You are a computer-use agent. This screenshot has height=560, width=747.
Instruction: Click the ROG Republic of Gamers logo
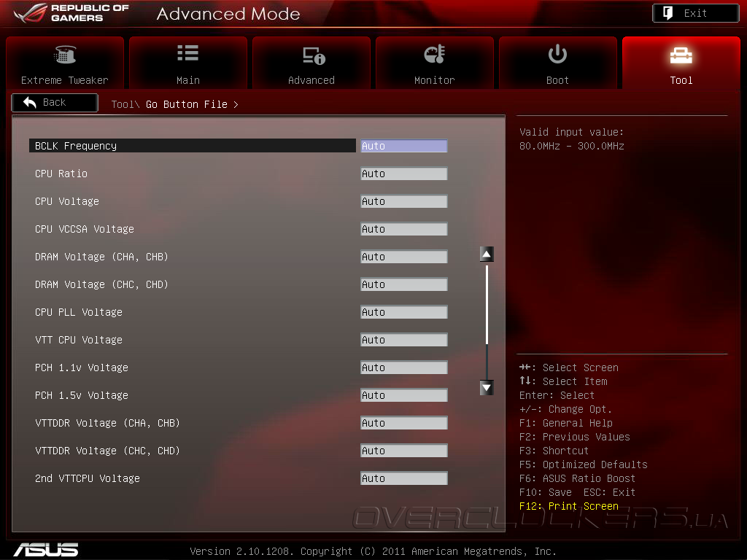click(71, 13)
